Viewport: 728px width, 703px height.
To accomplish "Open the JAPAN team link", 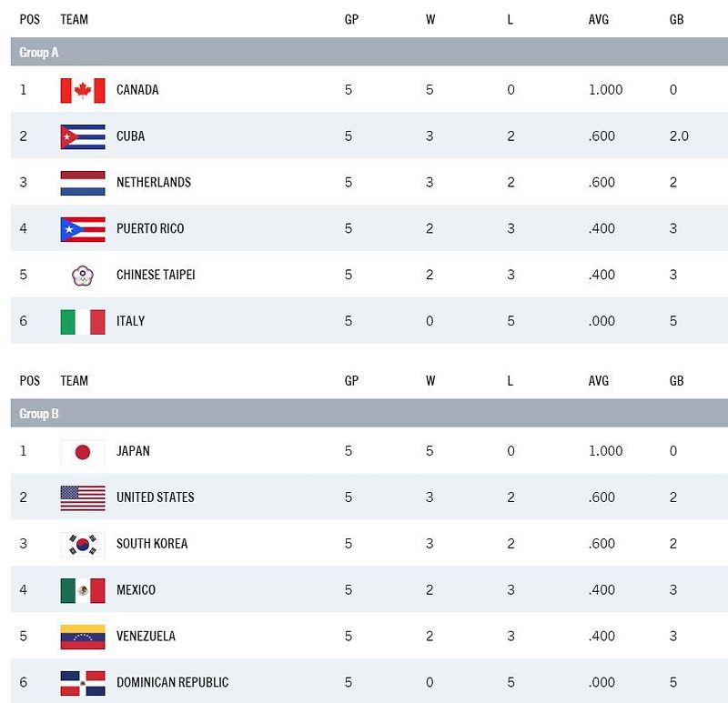I will tap(133, 451).
